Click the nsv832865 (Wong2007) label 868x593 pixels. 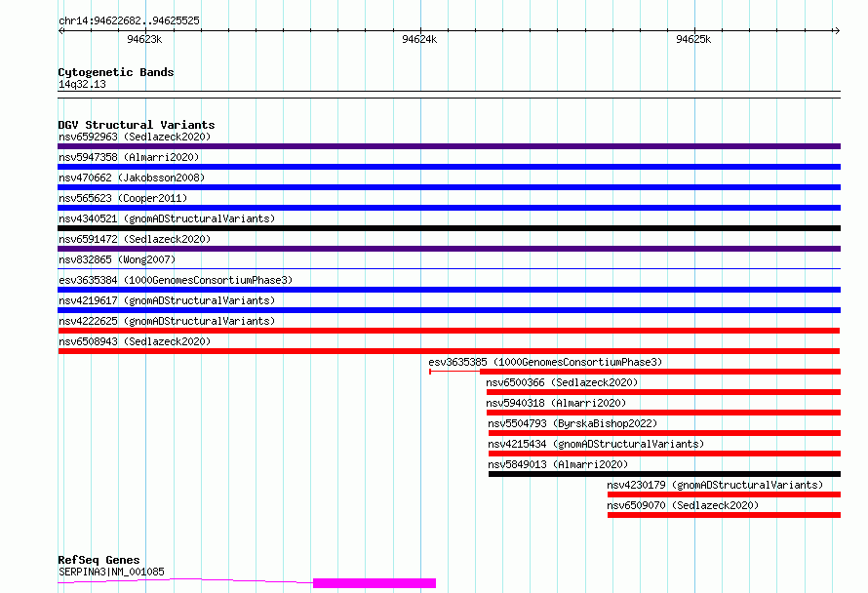click(117, 259)
